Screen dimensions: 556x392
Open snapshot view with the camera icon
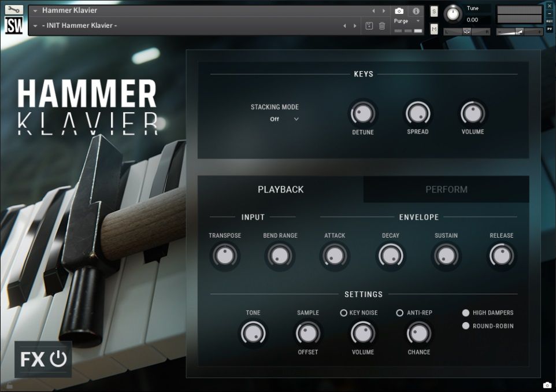click(x=399, y=11)
